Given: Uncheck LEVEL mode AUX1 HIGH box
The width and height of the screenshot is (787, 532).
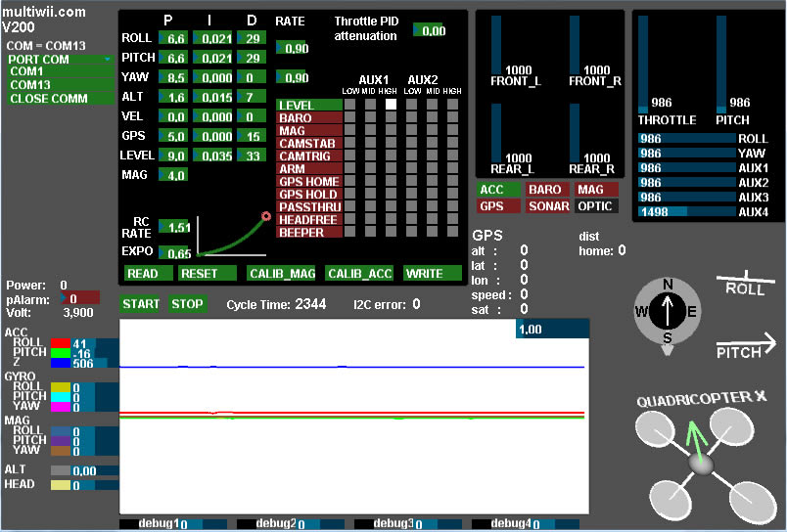Looking at the screenshot, I should pos(391,105).
